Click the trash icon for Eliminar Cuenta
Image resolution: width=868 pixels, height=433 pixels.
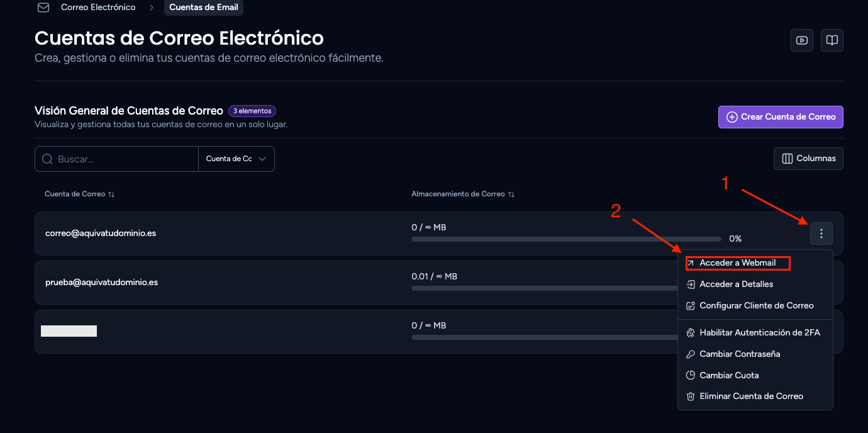(690, 396)
